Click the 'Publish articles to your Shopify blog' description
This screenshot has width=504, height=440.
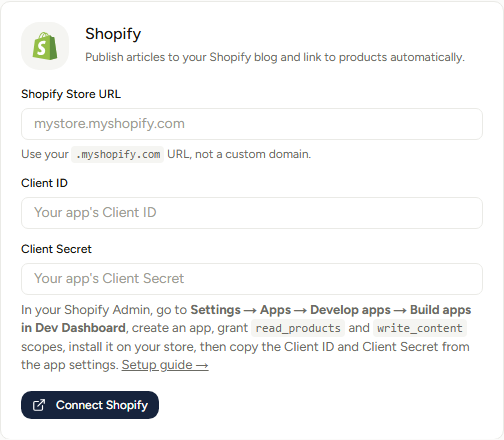click(275, 57)
